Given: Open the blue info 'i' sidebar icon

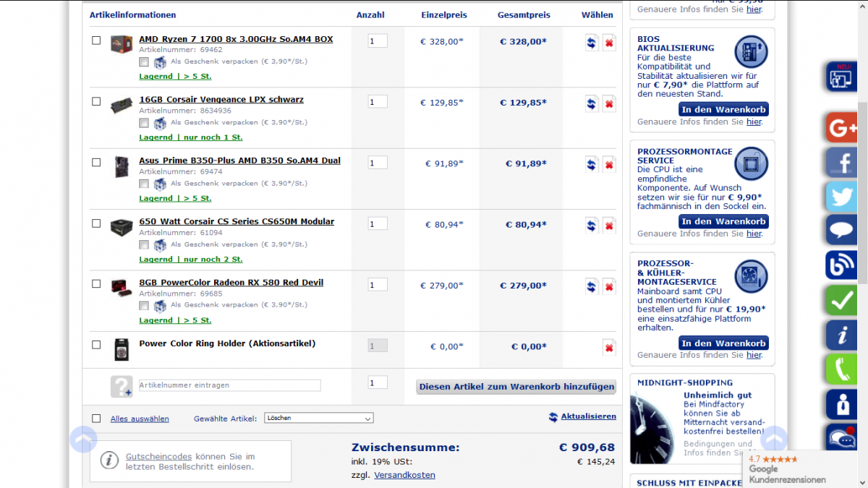Looking at the screenshot, I should 842,335.
